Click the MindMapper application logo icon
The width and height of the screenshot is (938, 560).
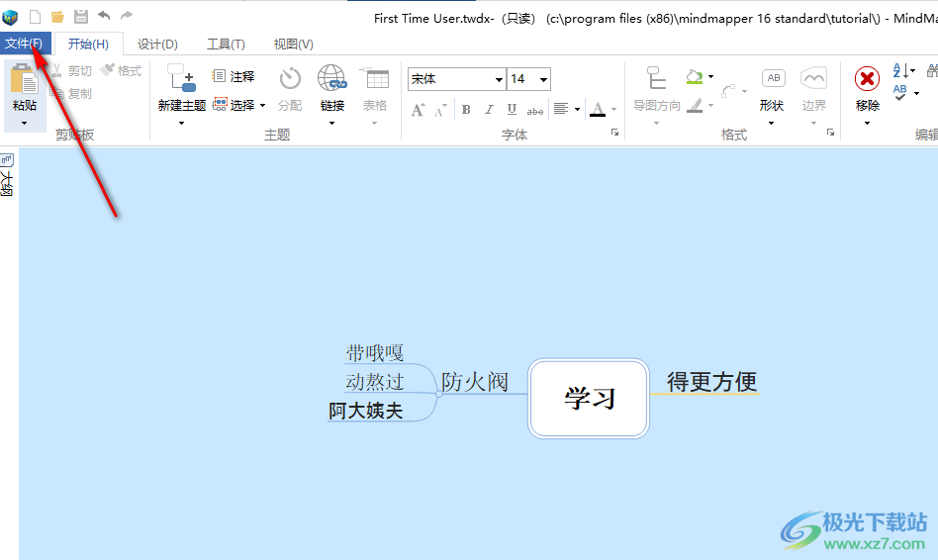tap(10, 17)
